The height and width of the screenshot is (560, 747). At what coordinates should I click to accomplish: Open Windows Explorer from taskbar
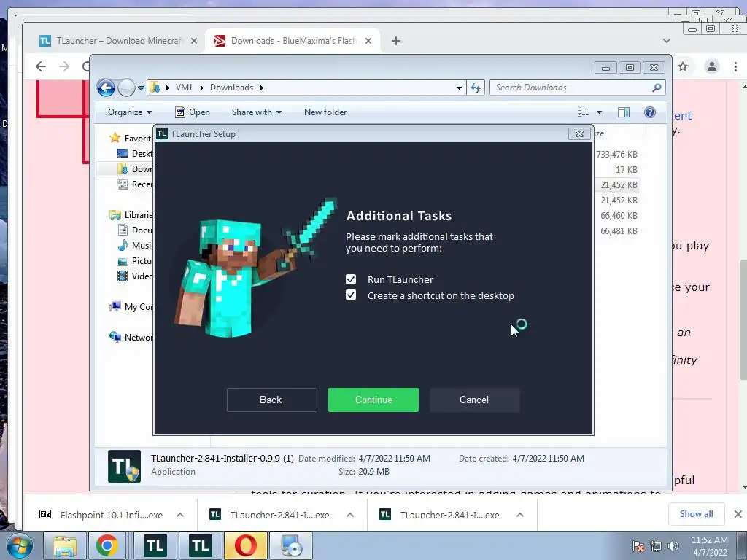click(65, 545)
